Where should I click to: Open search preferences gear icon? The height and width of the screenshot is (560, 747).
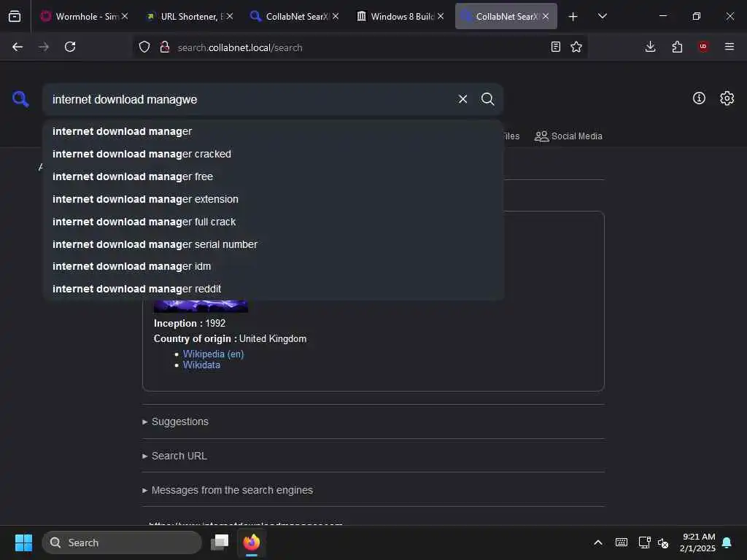click(x=727, y=98)
